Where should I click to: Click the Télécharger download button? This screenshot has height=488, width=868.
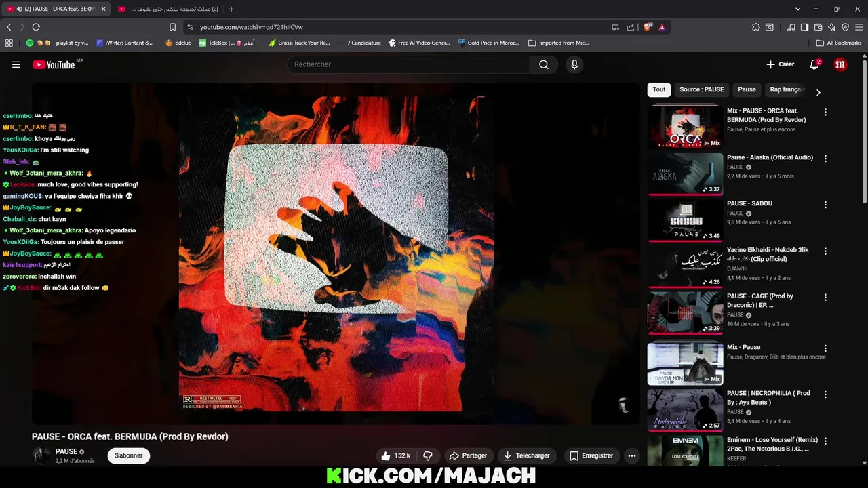point(526,455)
